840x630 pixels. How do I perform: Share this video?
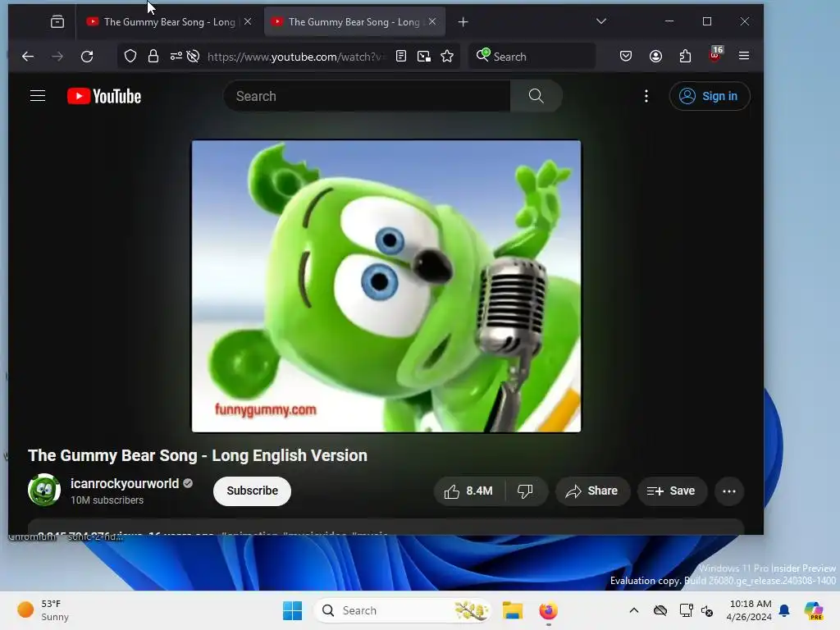click(x=592, y=491)
